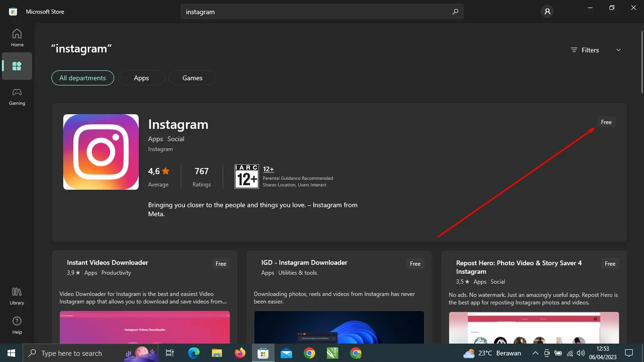Open the Instagram app title

[178, 125]
